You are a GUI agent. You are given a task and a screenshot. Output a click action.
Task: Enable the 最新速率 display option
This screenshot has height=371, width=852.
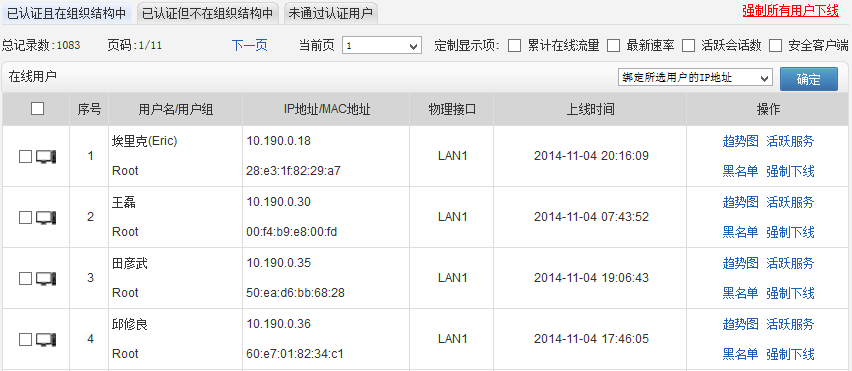click(x=613, y=46)
